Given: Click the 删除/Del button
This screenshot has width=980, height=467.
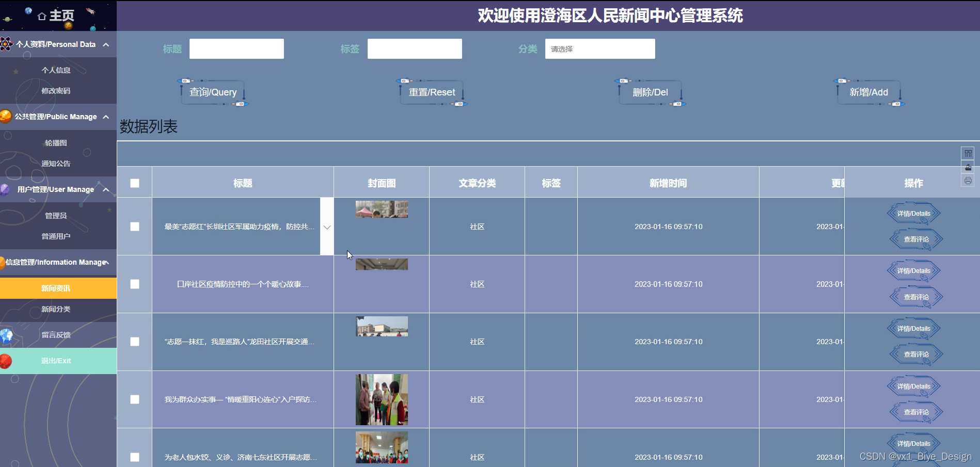Looking at the screenshot, I should coord(650,92).
